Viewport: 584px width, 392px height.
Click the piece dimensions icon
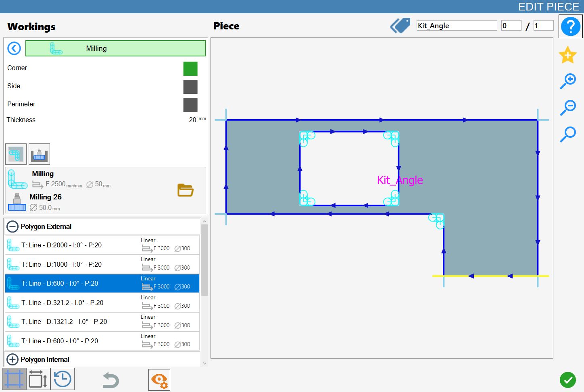point(38,379)
